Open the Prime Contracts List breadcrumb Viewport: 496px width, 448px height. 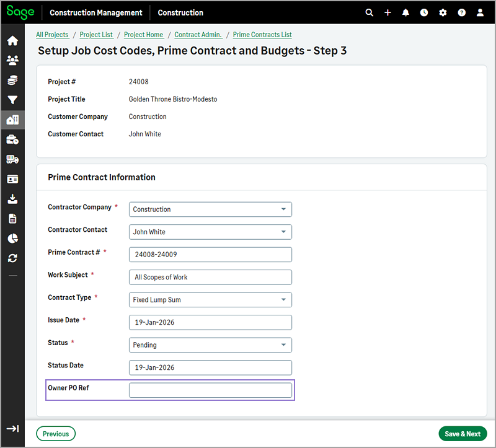(x=262, y=35)
